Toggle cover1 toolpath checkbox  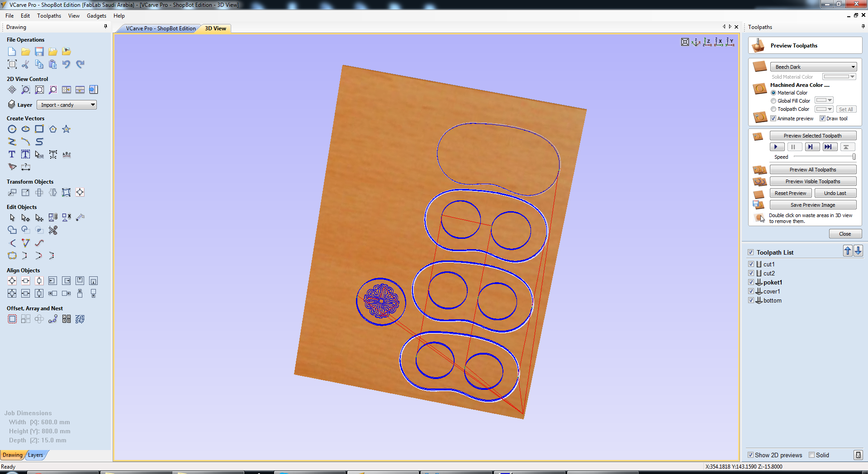point(751,291)
